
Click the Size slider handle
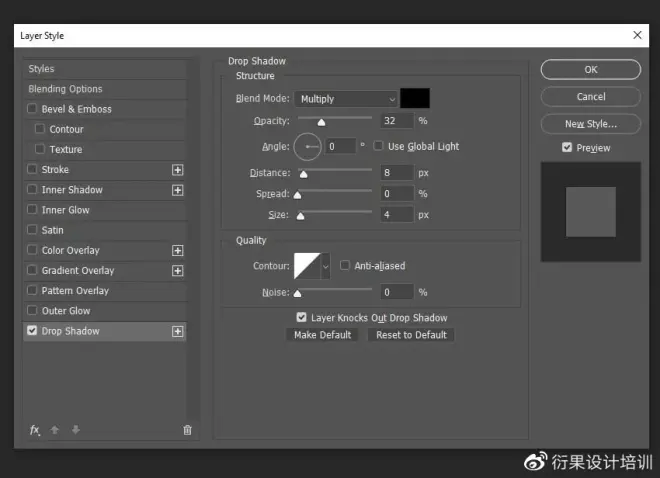[x=301, y=216]
